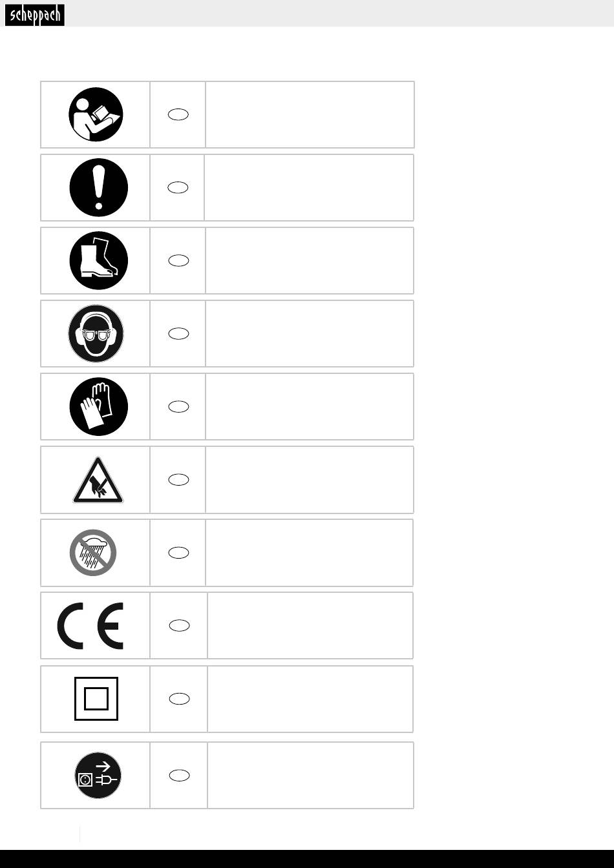Click the hand cutting hazard triangle
This screenshot has width=614, height=868.
pos(98,480)
